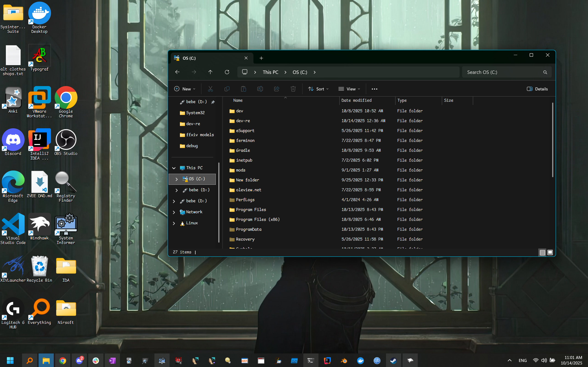This screenshot has width=588, height=367.
Task: Click the Cut scissors icon in toolbar
Action: point(210,89)
